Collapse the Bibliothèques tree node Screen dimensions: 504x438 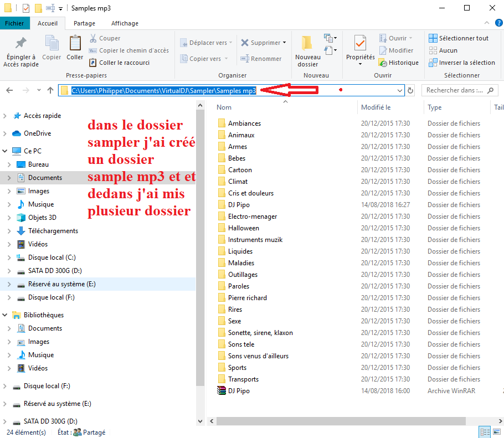click(5, 315)
